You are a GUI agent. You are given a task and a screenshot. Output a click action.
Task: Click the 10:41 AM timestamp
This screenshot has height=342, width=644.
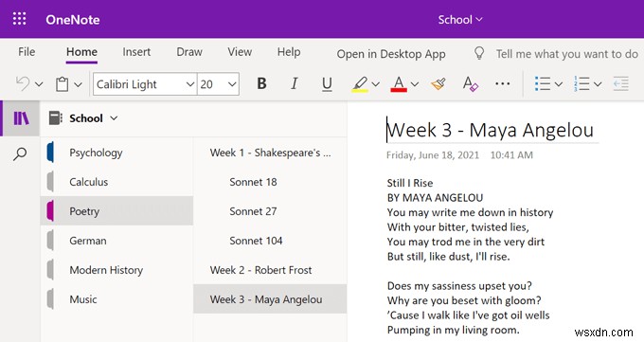(x=511, y=155)
